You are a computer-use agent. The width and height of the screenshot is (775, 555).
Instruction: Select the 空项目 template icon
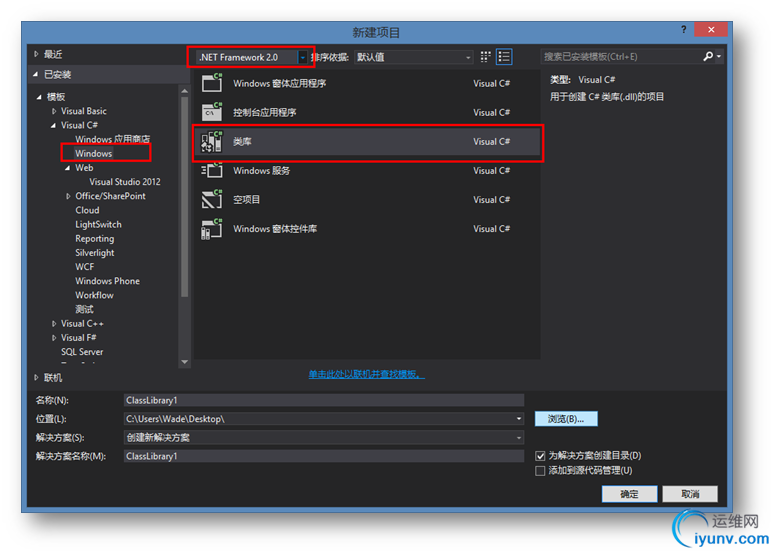tap(212, 200)
